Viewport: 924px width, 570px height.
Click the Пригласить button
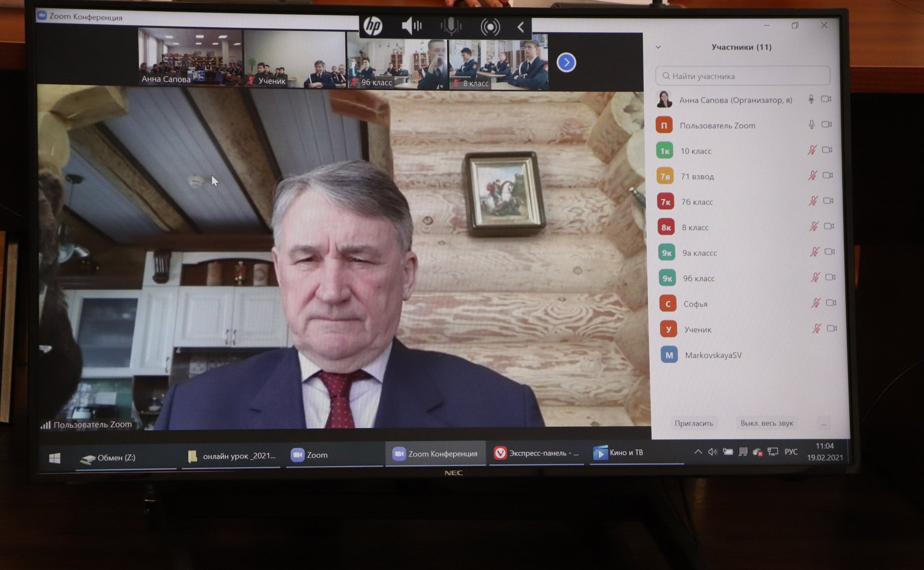pos(694,423)
